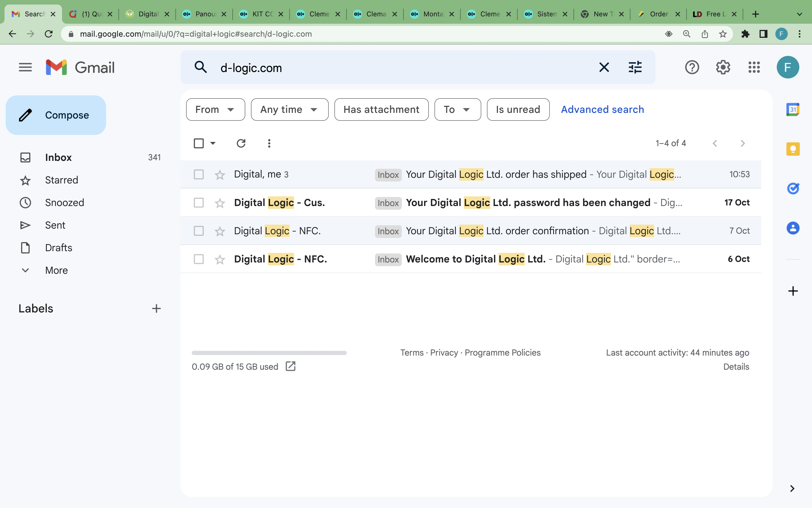Star the 'order confirmation' email
This screenshot has height=508, width=812.
(220, 231)
